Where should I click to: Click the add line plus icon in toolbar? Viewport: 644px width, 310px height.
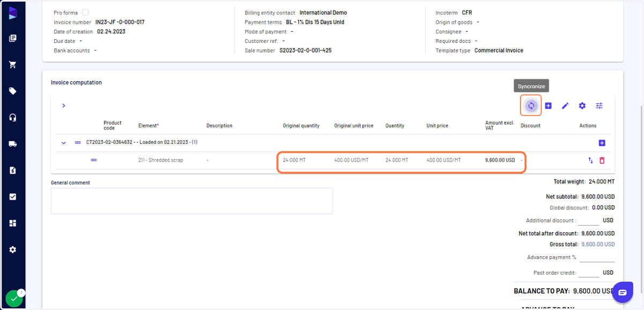(548, 106)
